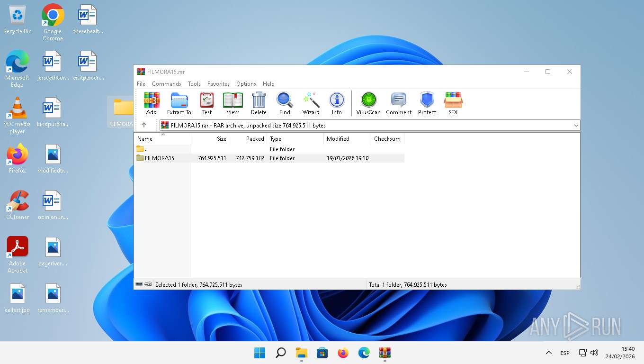
Task: Select the pageriver... image file
Action: 53,252
